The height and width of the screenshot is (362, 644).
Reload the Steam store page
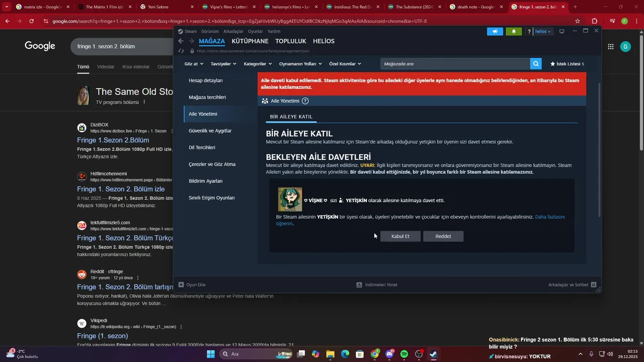coord(181,51)
